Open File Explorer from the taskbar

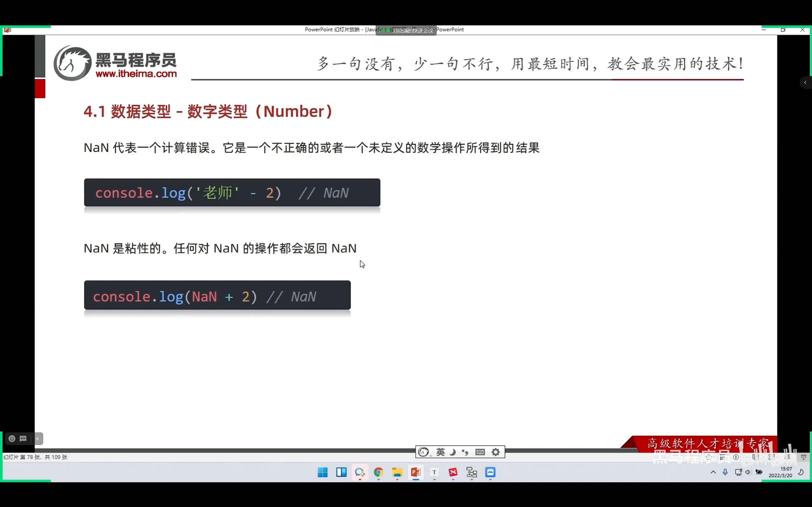pos(397,472)
